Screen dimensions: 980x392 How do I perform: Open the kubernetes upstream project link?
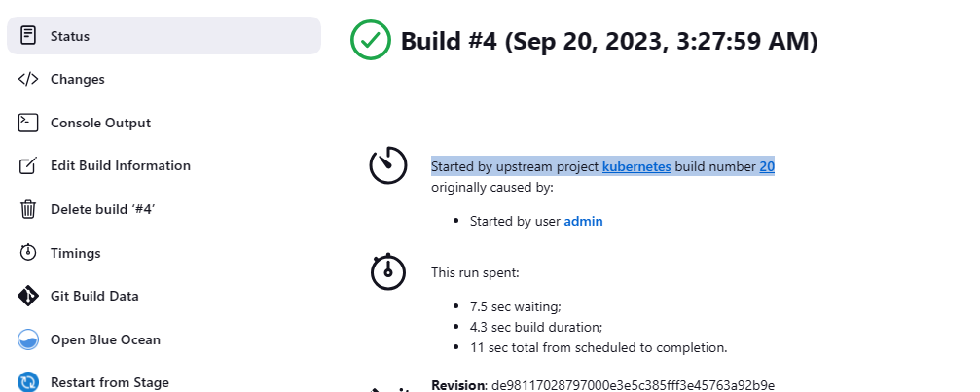(x=636, y=166)
